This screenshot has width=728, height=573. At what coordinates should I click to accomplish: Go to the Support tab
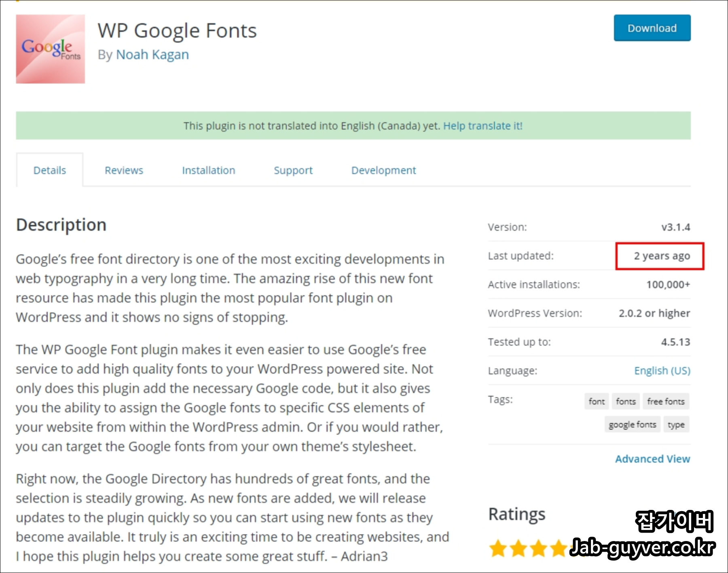point(293,170)
